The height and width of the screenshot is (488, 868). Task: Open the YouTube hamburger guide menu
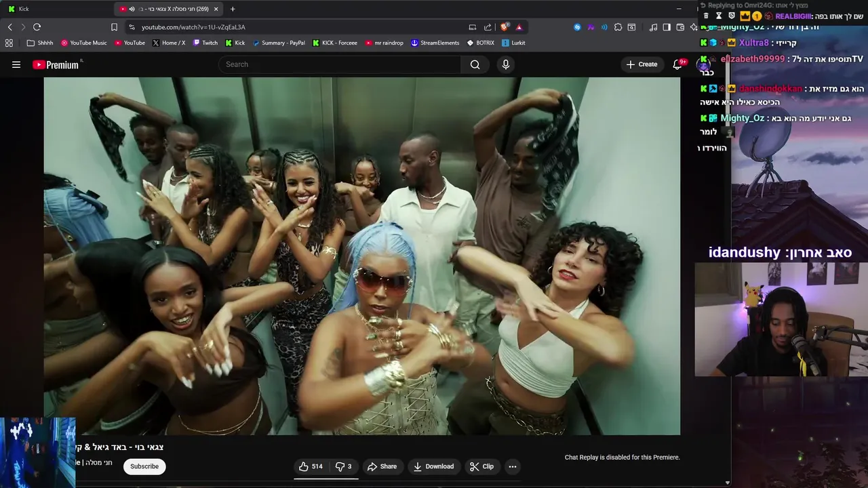click(x=16, y=64)
